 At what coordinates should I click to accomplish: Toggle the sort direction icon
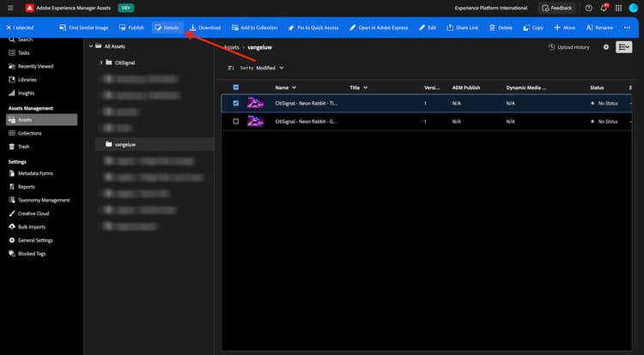(x=231, y=68)
